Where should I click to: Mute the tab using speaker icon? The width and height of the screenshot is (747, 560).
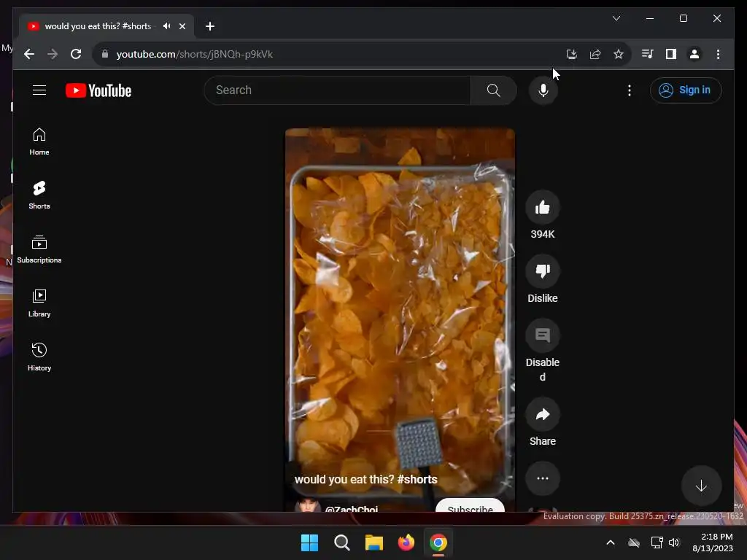[x=166, y=26]
